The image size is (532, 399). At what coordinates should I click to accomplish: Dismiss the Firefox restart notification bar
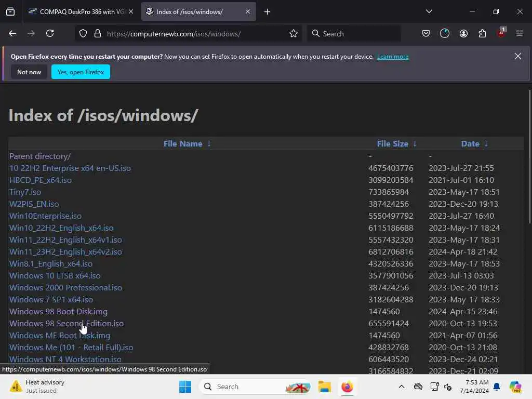click(518, 56)
